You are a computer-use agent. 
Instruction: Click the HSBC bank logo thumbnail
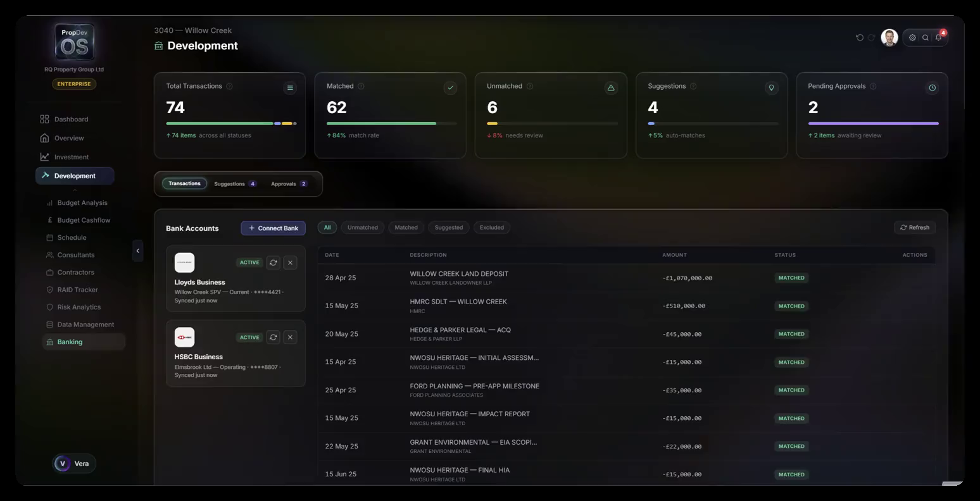pos(184,337)
